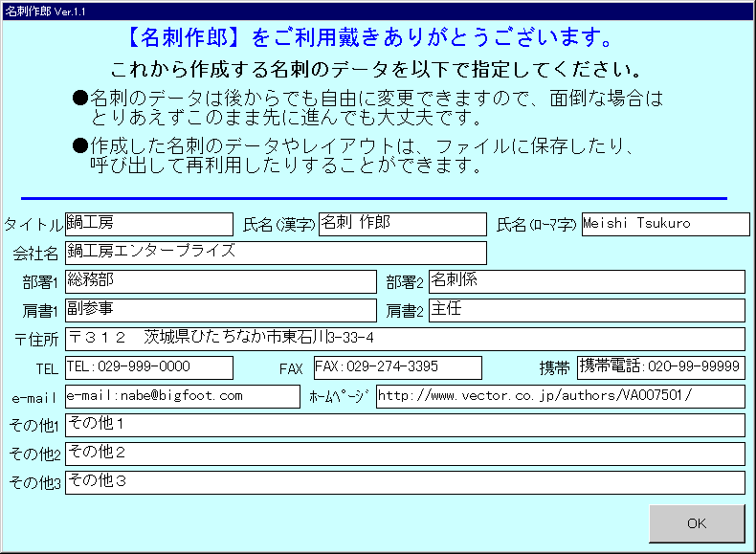
Task: Click the タイトル label text
Action: coord(33,225)
